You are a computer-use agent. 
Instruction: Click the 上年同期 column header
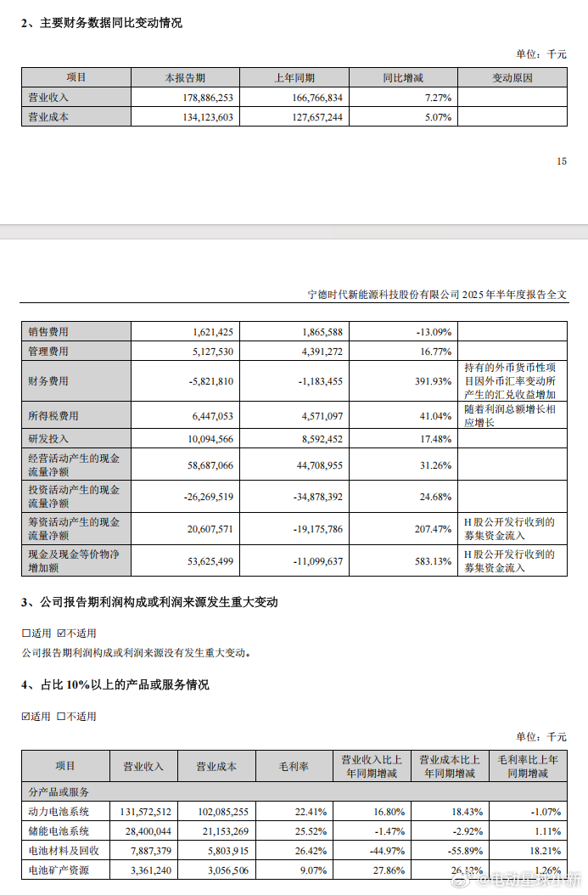tap(294, 77)
